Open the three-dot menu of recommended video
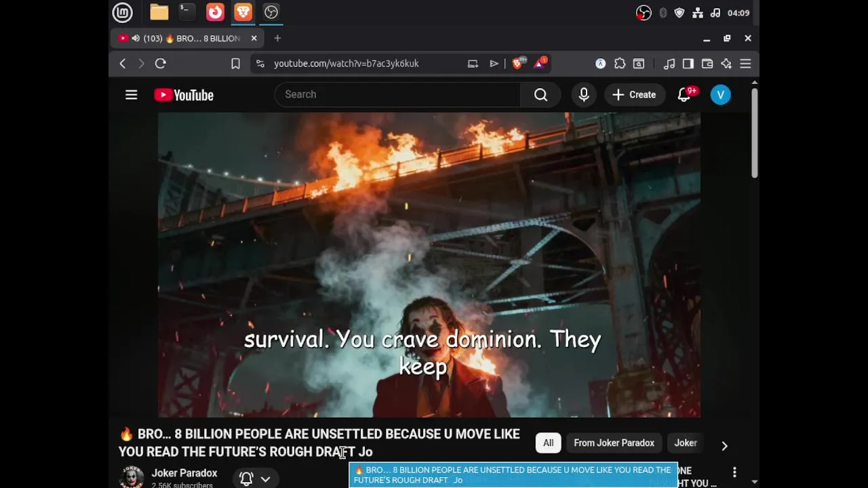Image resolution: width=868 pixels, height=488 pixels. 734,472
